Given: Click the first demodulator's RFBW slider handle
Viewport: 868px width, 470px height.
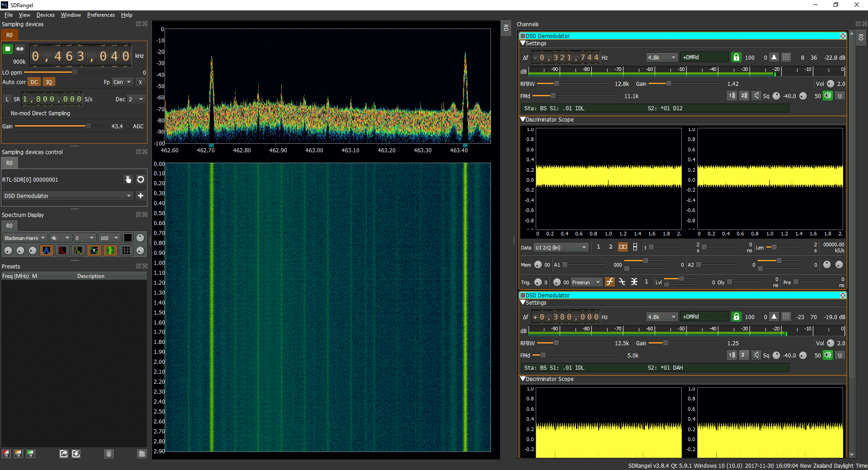Looking at the screenshot, I should pos(557,84).
